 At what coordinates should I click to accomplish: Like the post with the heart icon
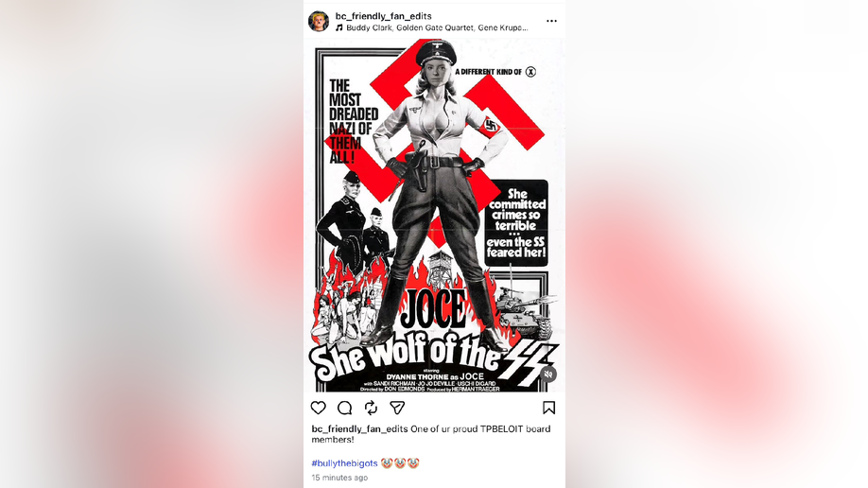(319, 408)
